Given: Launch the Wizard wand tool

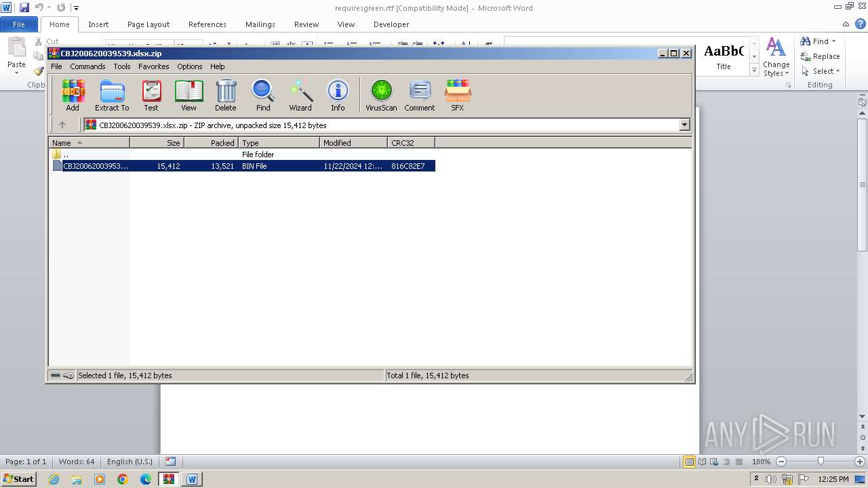Looking at the screenshot, I should (300, 96).
